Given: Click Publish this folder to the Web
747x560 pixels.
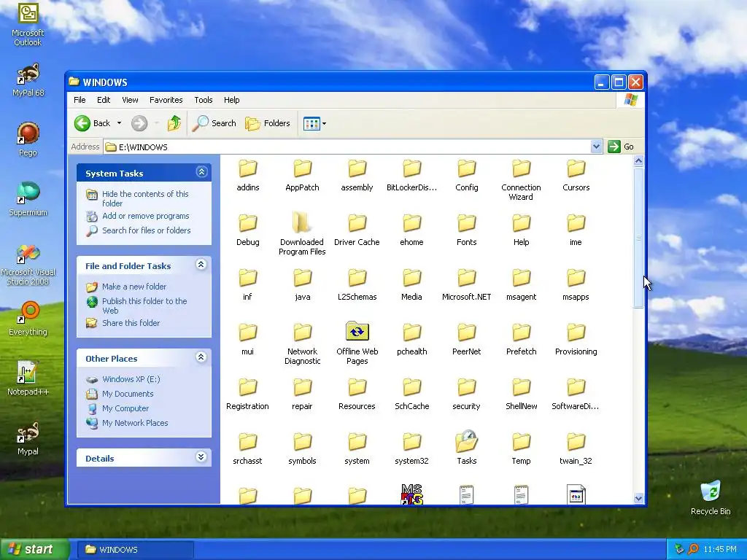Looking at the screenshot, I should pyautogui.click(x=144, y=306).
